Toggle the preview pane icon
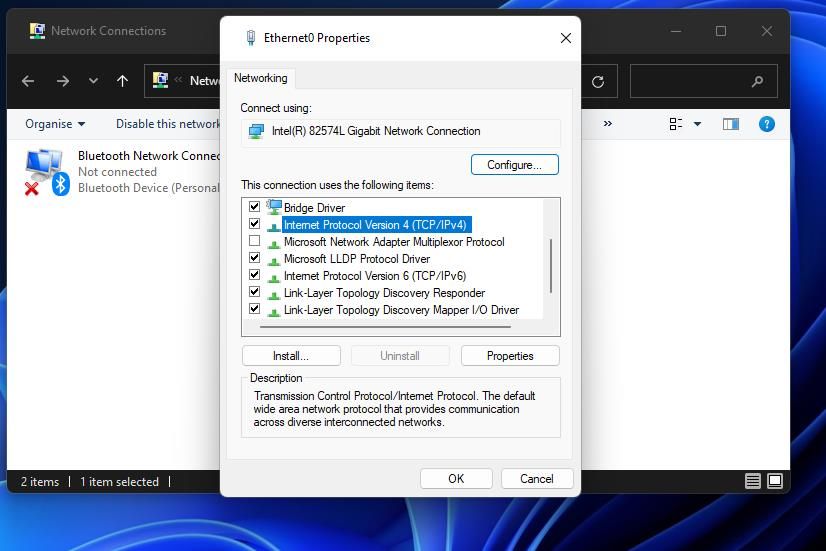Viewport: 826px width, 551px height. pyautogui.click(x=731, y=124)
